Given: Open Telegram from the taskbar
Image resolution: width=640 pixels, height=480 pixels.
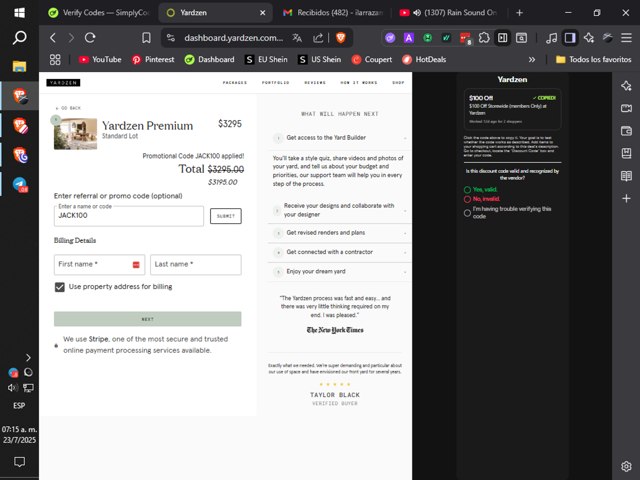Looking at the screenshot, I should [x=20, y=185].
